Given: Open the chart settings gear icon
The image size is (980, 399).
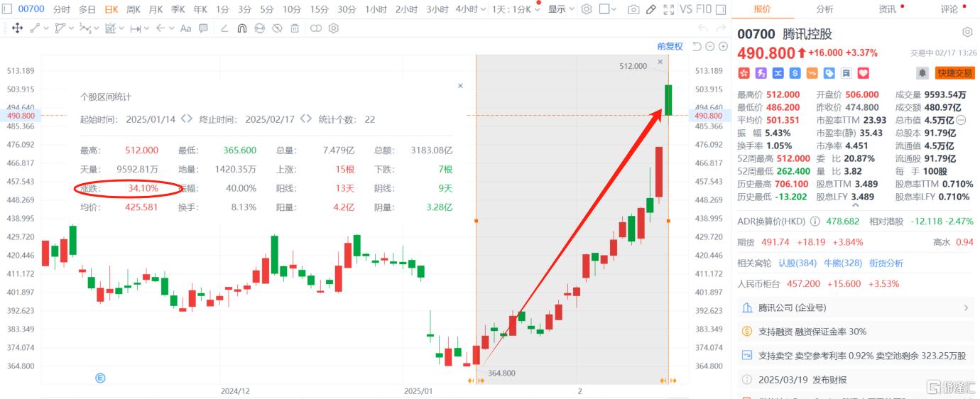Looking at the screenshot, I should coord(587,9).
